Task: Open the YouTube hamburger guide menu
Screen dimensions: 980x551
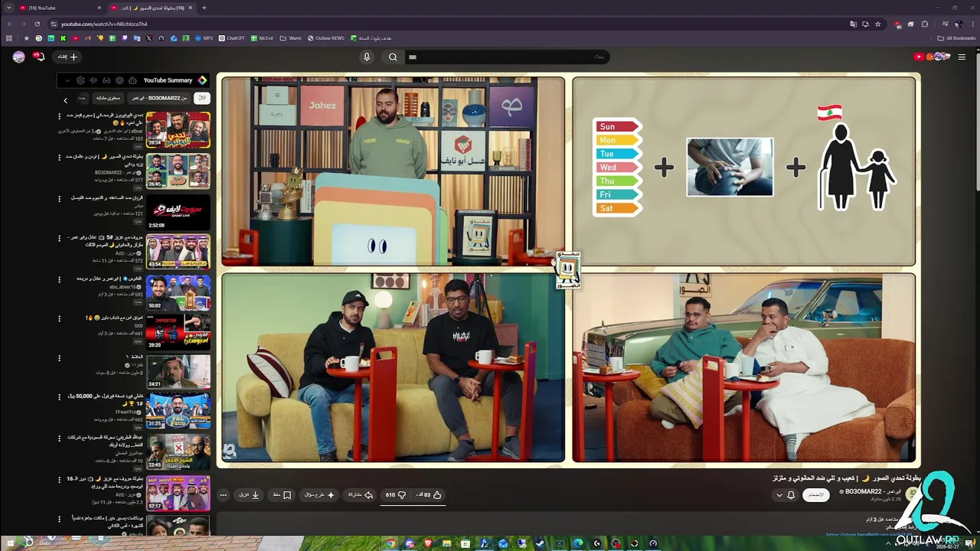Action: pos(962,57)
